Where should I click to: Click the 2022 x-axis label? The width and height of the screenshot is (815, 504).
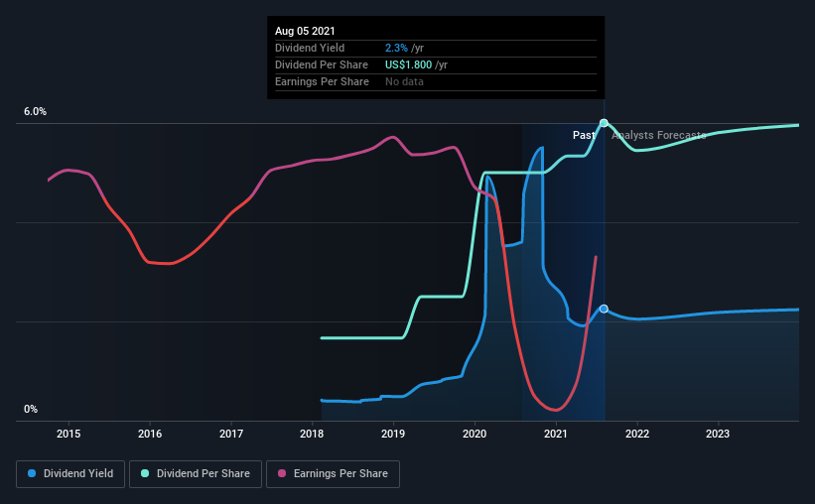pos(637,434)
